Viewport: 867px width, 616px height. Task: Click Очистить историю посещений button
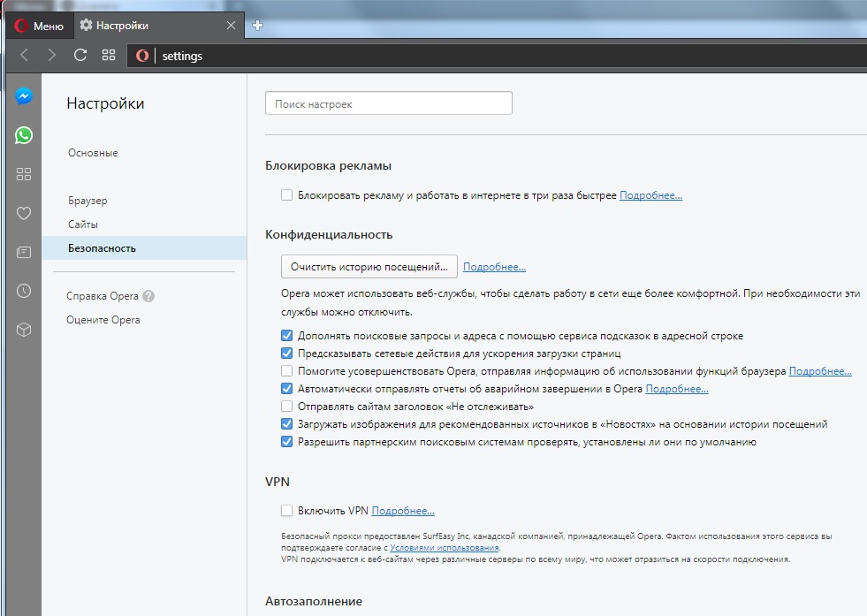coord(369,267)
